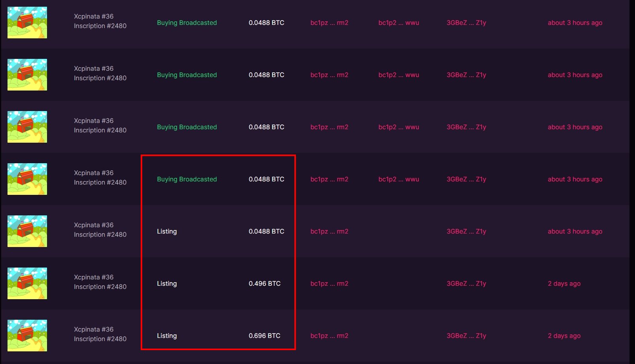Open bc1pz ... rm2 address in 0.496 BTC row
The width and height of the screenshot is (635, 364).
tap(329, 283)
